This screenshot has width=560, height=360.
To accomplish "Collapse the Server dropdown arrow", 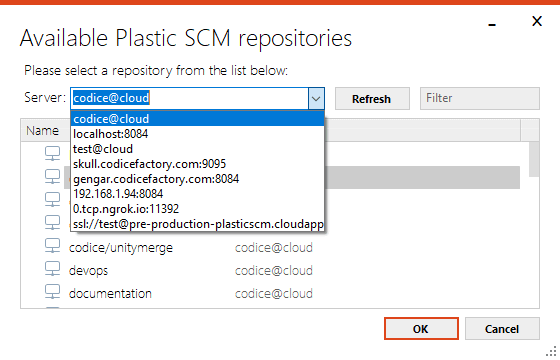I will (316, 98).
